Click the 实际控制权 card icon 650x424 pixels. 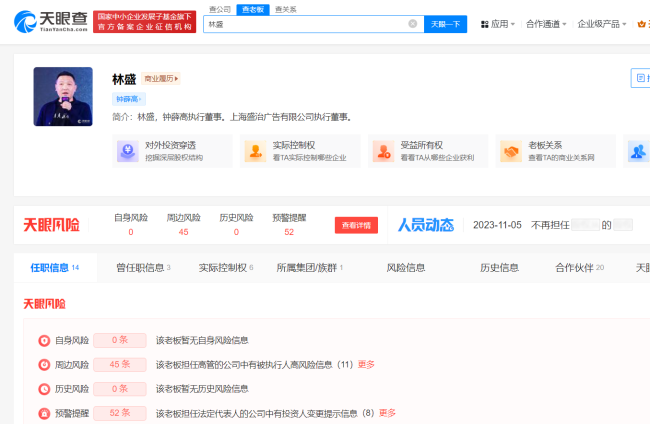click(255, 151)
